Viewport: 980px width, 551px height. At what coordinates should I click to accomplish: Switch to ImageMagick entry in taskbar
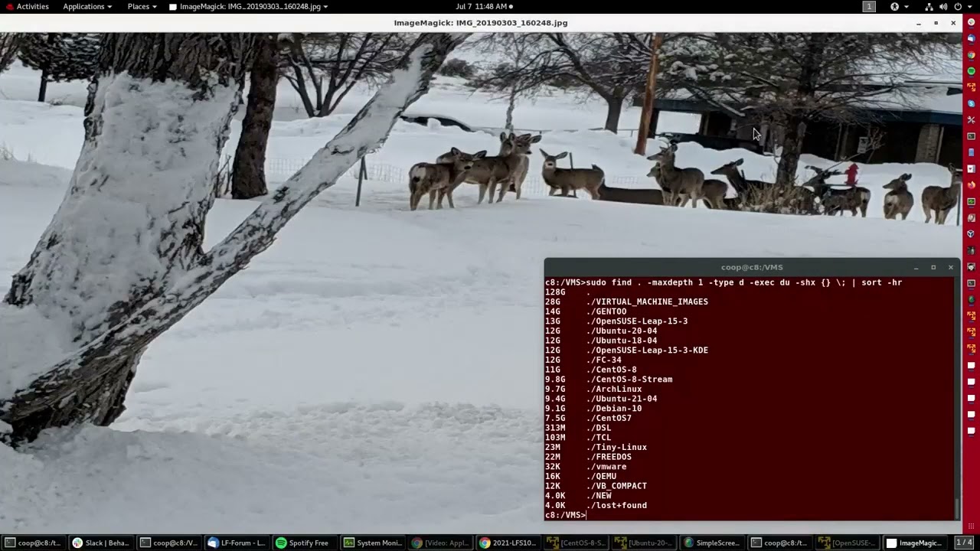(914, 543)
